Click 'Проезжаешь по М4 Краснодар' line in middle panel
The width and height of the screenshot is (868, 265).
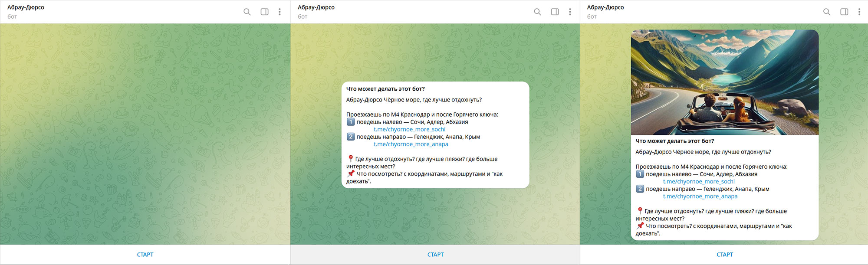422,115
